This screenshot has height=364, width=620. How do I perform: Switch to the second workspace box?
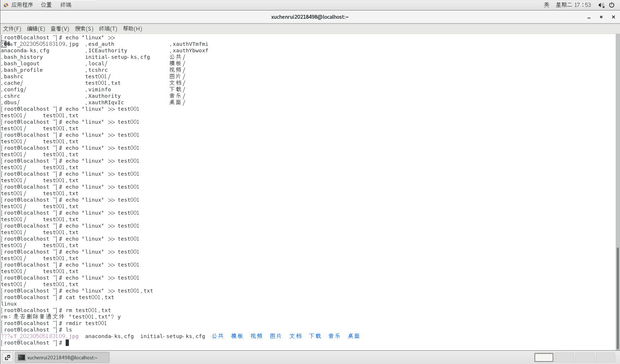click(x=564, y=358)
